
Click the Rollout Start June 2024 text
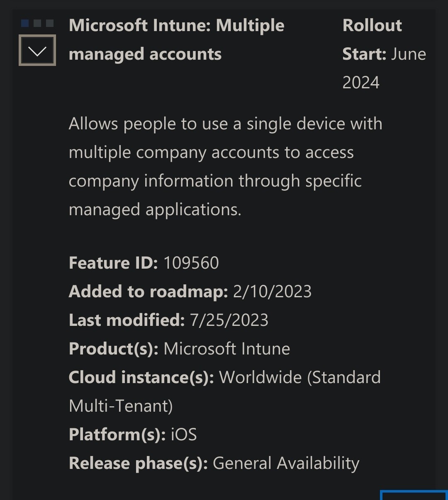pyautogui.click(x=384, y=54)
